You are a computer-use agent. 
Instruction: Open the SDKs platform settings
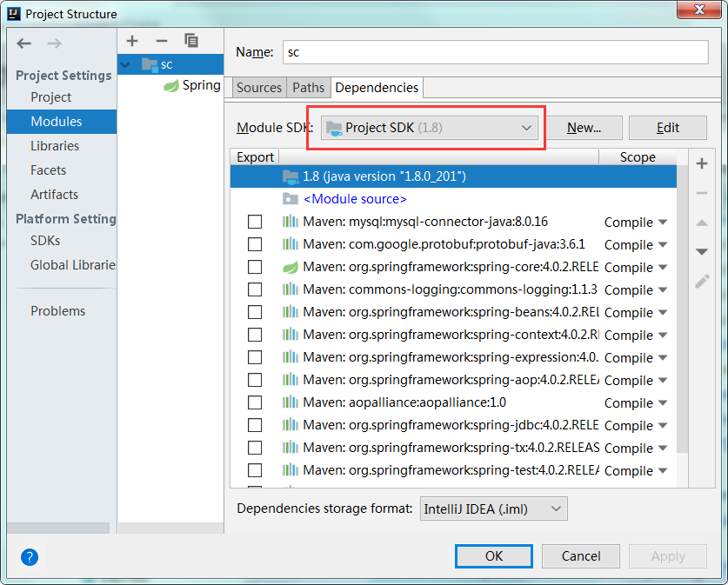45,241
